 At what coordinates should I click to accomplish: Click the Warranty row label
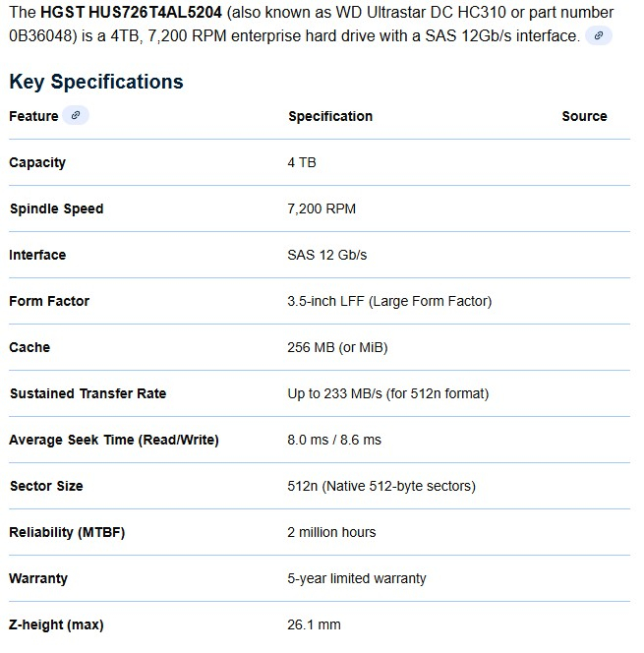point(37,578)
